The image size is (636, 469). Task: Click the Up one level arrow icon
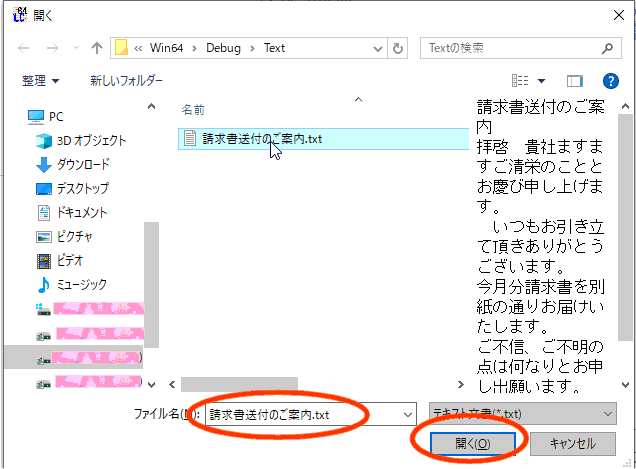pyautogui.click(x=97, y=48)
